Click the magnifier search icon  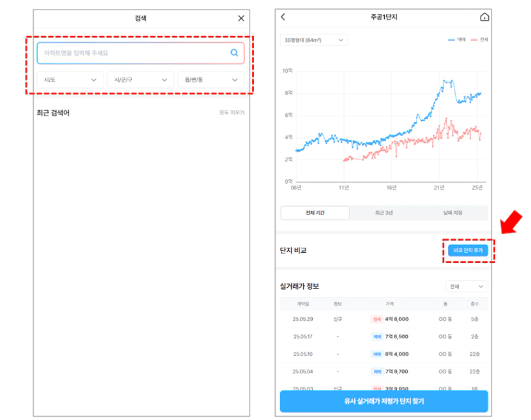pos(234,53)
